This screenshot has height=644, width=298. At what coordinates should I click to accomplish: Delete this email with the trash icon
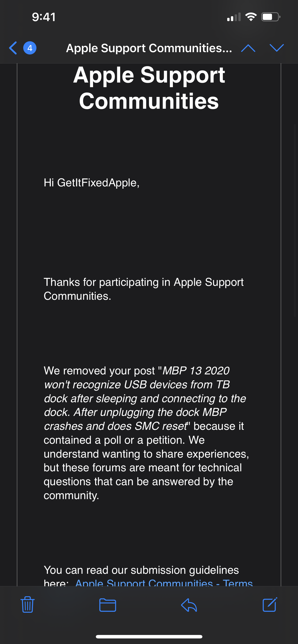28,605
